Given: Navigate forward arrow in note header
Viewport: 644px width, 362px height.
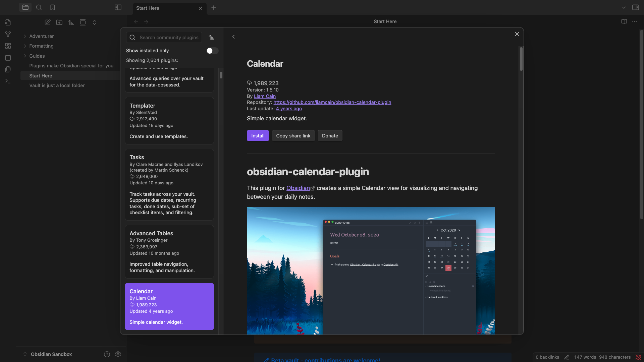Looking at the screenshot, I should [x=146, y=22].
